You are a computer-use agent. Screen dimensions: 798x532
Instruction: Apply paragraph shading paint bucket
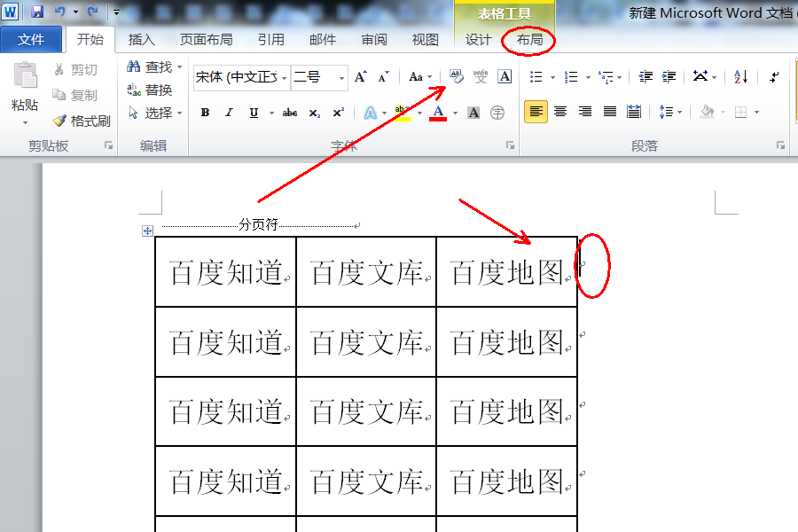708,112
